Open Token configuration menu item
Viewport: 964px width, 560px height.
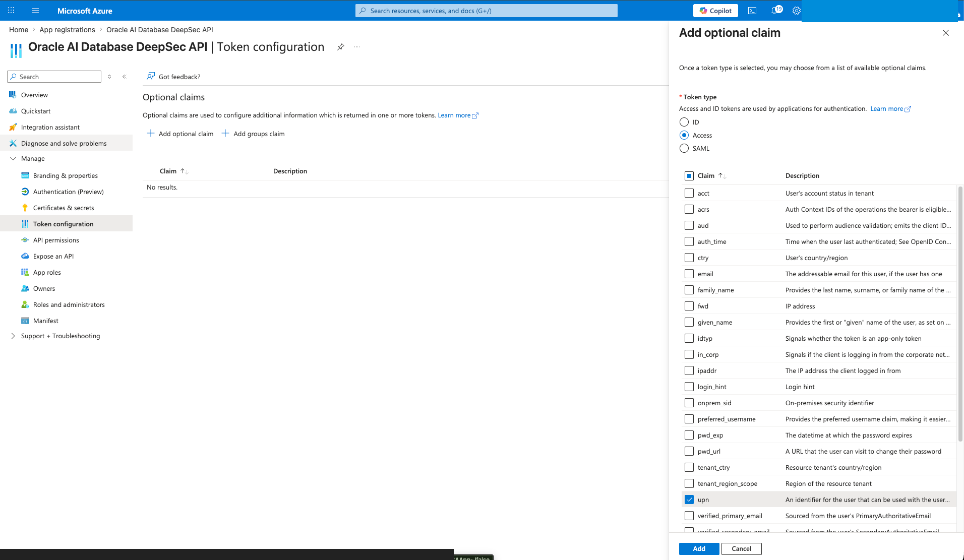click(x=67, y=224)
